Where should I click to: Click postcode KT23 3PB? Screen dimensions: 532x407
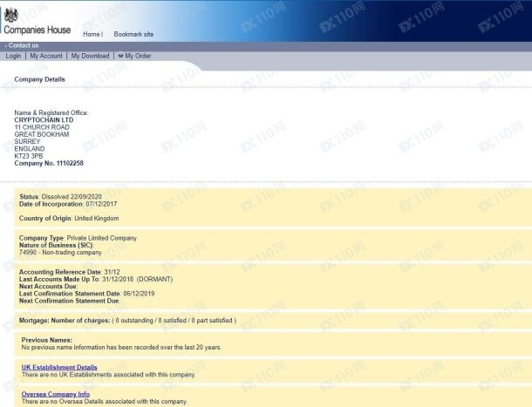tap(29, 156)
